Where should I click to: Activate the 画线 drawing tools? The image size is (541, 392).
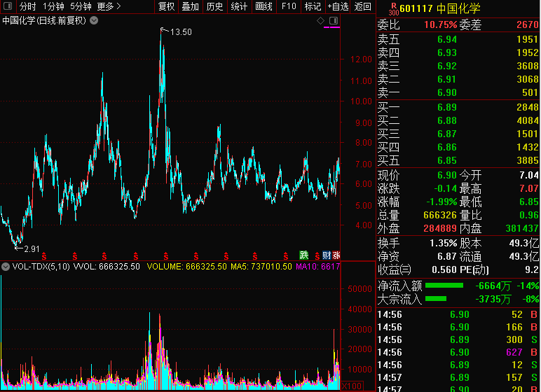[x=264, y=6]
